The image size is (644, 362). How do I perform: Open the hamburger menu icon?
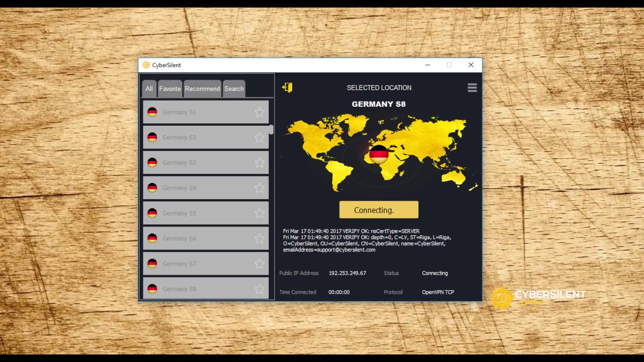click(x=472, y=88)
